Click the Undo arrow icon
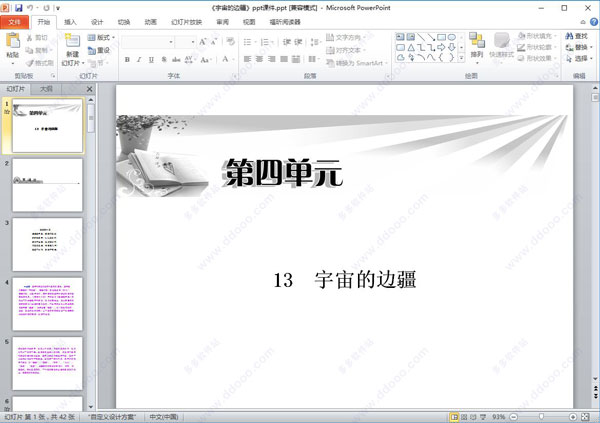Image resolution: width=600 pixels, height=423 pixels. pyautogui.click(x=30, y=8)
